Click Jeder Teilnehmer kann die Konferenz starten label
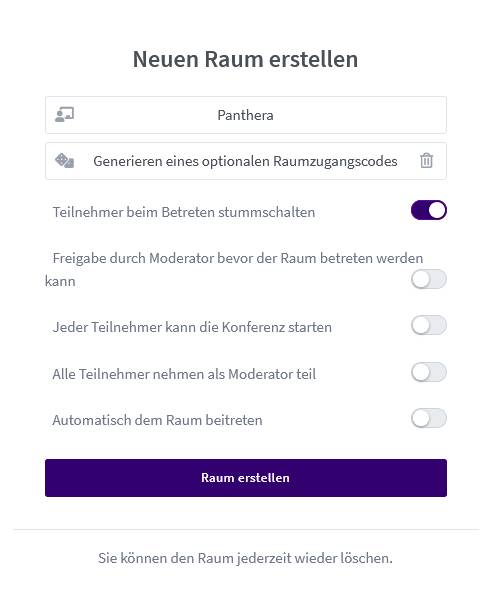The image size is (492, 600). click(x=192, y=327)
